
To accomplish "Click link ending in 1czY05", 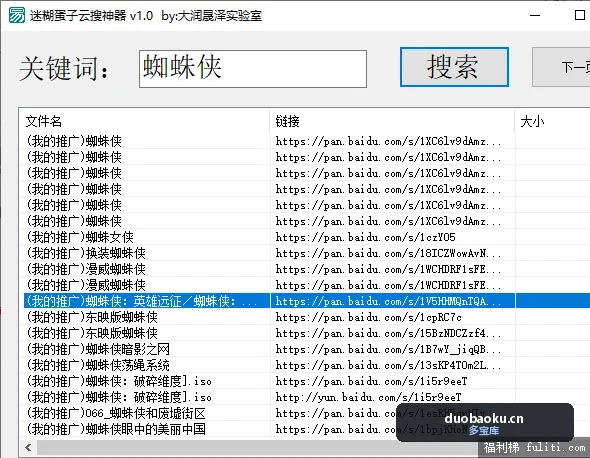I will pyautogui.click(x=365, y=237).
